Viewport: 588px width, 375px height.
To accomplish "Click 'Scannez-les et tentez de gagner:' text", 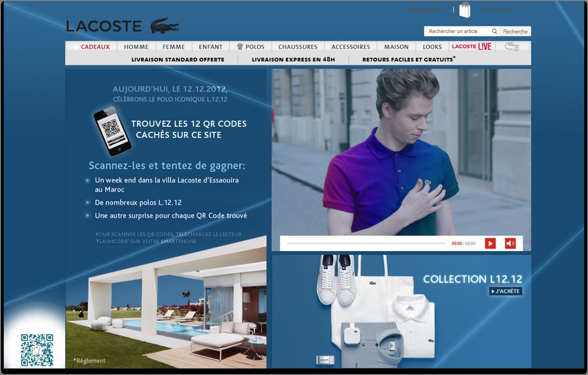I will coord(167,166).
